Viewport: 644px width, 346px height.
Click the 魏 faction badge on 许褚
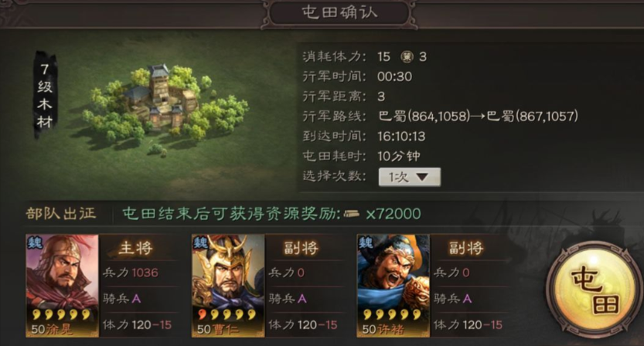[366, 243]
